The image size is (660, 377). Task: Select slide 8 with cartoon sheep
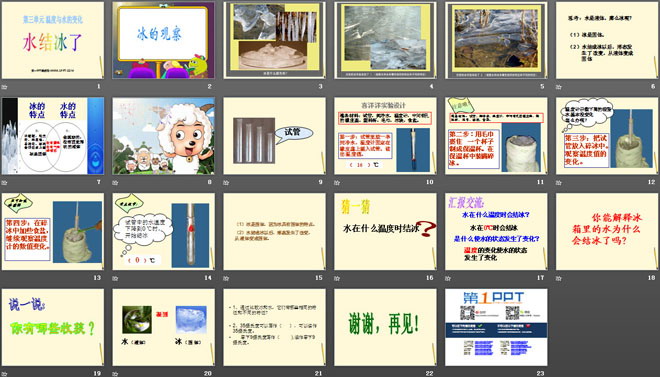pyautogui.click(x=163, y=136)
